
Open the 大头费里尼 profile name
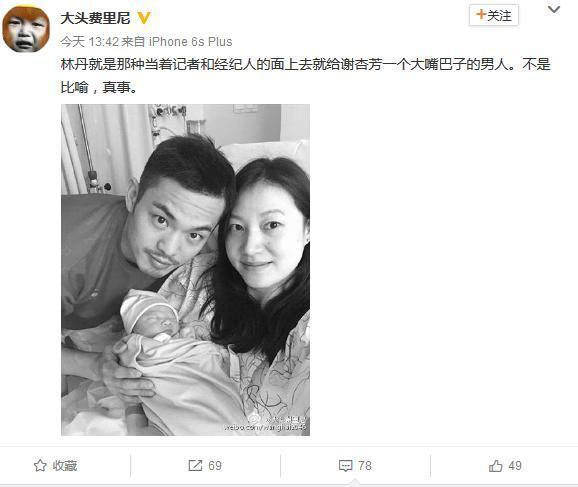[95, 18]
